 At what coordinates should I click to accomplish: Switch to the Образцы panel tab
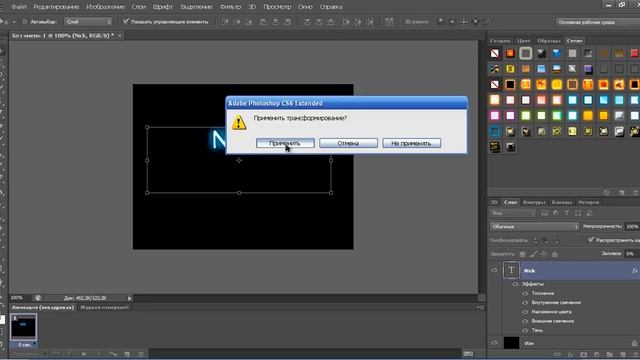(549, 41)
